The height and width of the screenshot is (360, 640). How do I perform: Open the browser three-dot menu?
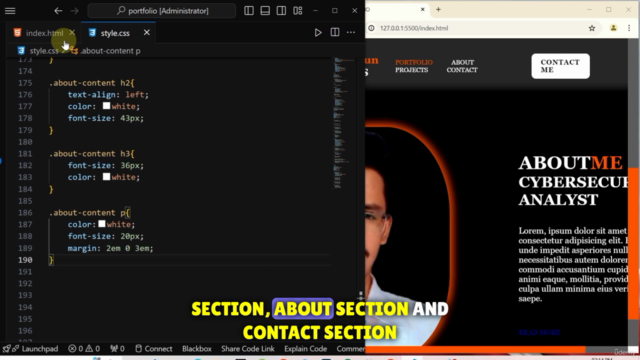click(x=629, y=28)
